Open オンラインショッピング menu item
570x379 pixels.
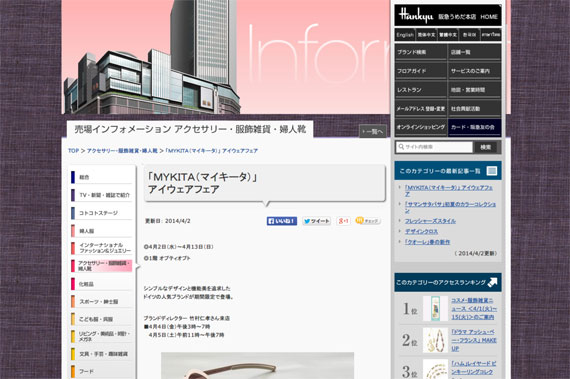click(x=421, y=127)
